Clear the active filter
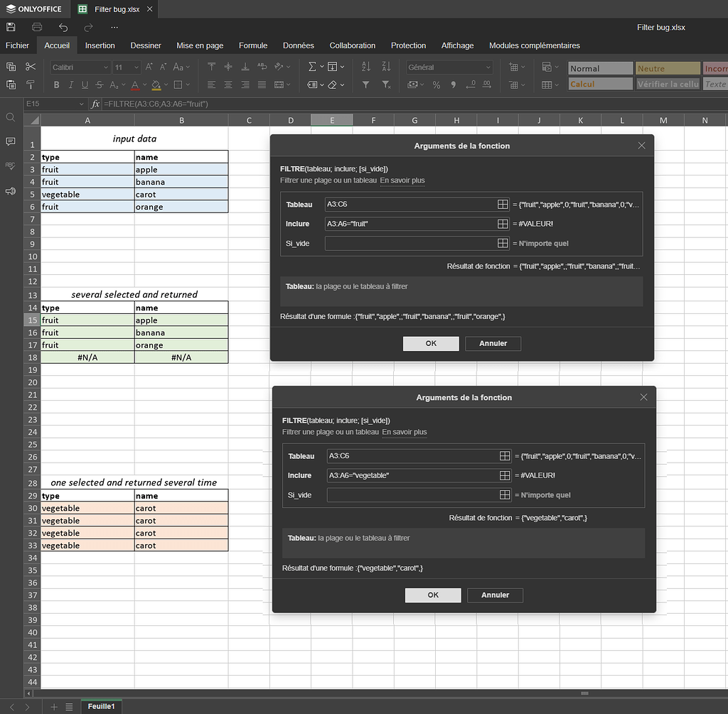This screenshot has height=714, width=728. [x=386, y=85]
